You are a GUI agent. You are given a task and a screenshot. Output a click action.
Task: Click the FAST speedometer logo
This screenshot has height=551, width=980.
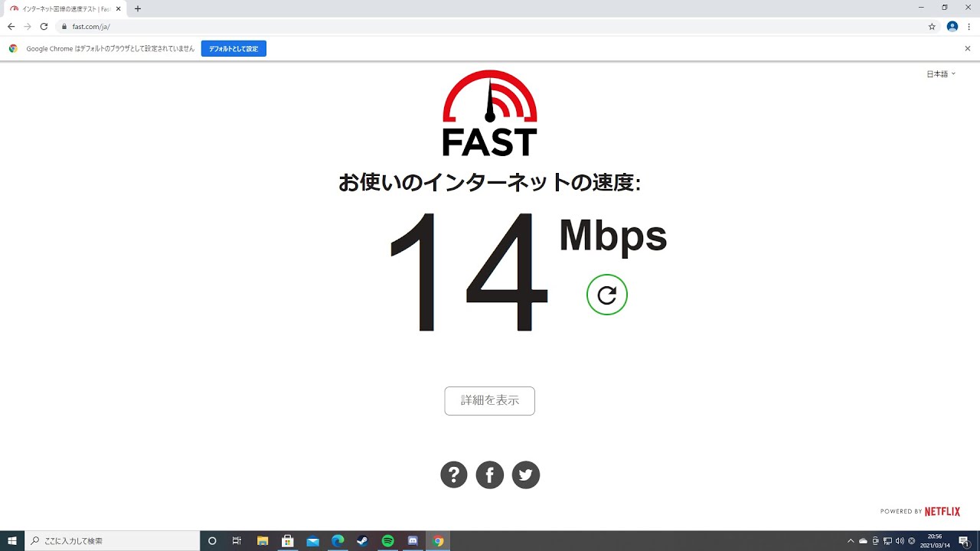[490, 112]
